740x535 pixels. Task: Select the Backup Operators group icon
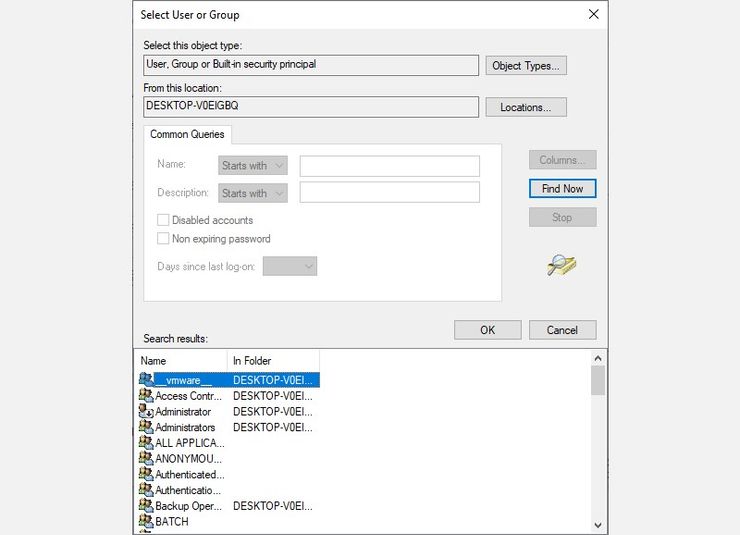pos(146,506)
